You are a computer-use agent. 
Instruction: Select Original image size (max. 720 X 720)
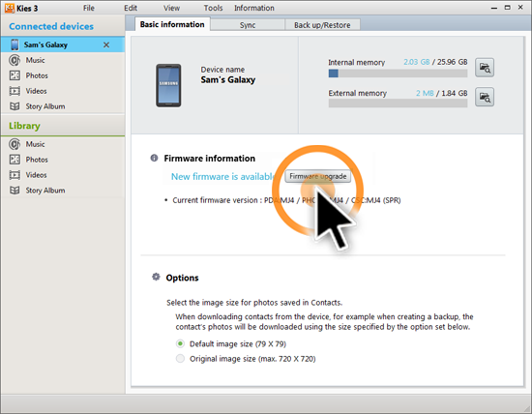(x=180, y=358)
